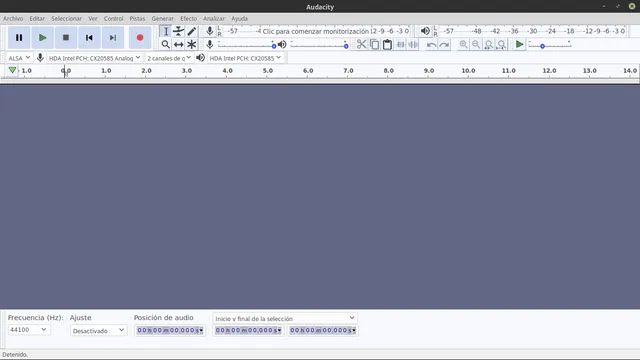The height and width of the screenshot is (360, 640).
Task: Open the Generar menu
Action: click(x=162, y=18)
